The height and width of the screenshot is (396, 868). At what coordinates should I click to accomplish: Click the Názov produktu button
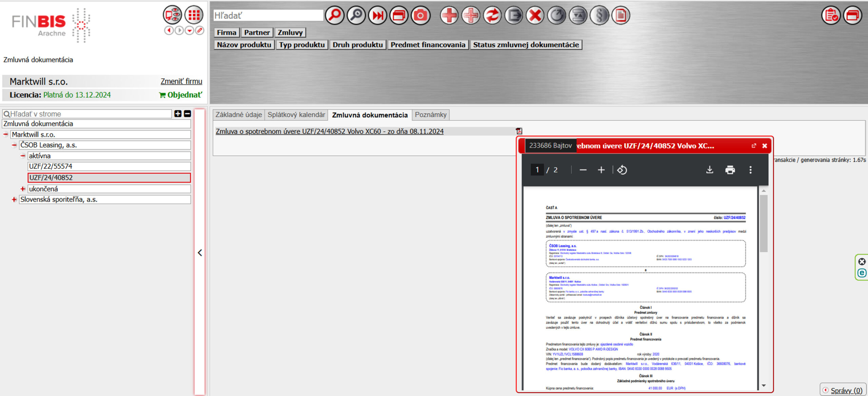click(x=244, y=45)
